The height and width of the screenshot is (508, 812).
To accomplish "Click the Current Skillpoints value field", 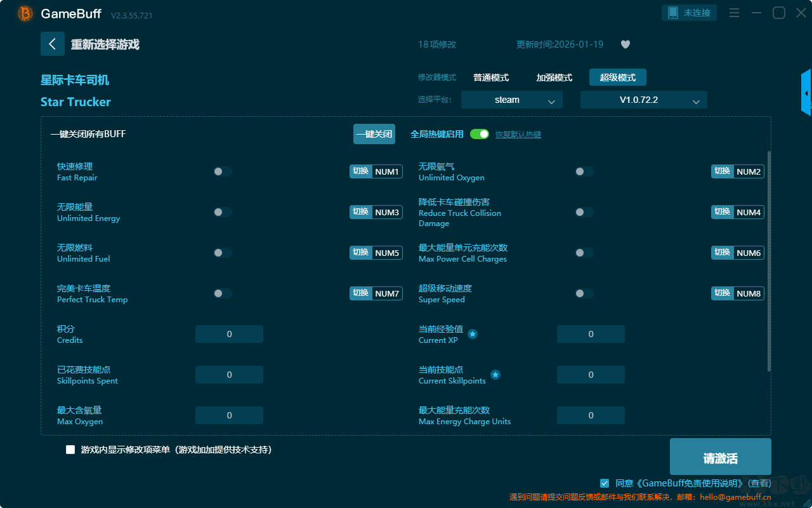I will 591,375.
